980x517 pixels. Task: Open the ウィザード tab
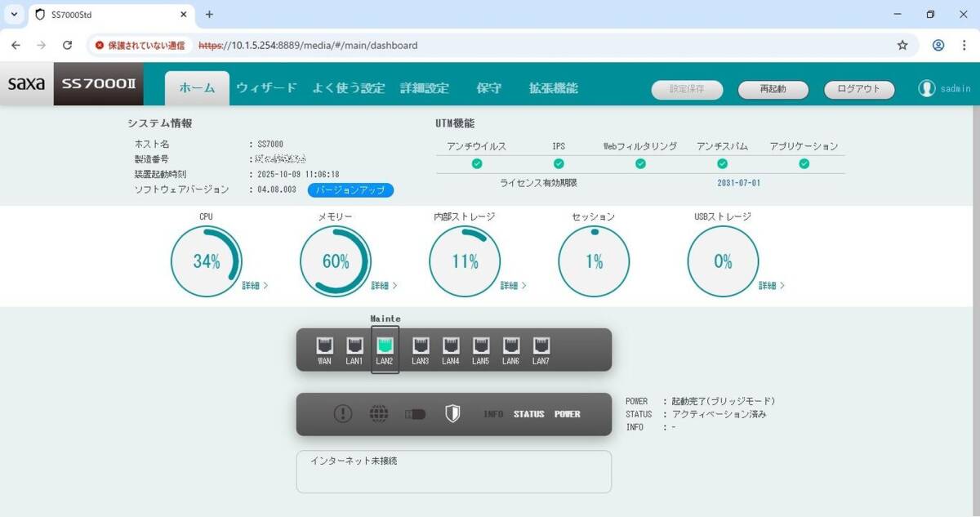point(266,88)
